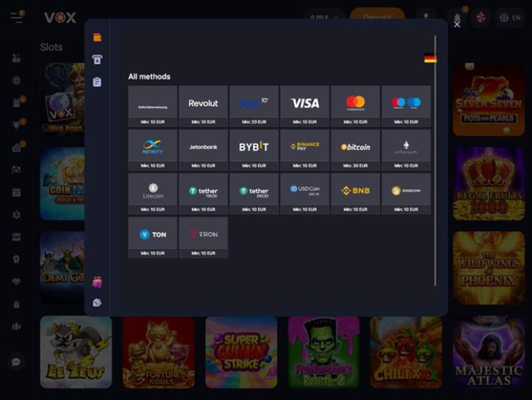532x400 pixels.
Task: Select the Ethereum payment option
Action: [x=406, y=147]
